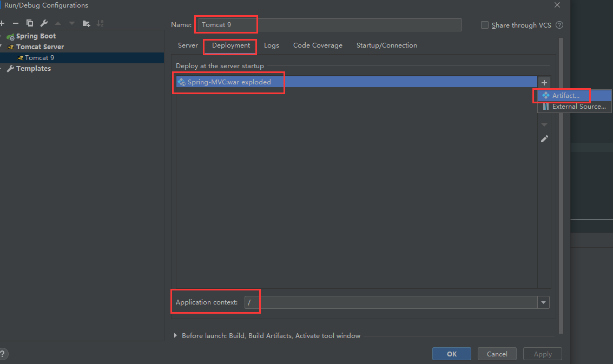Enable Share through VCS checkbox
The image size is (613, 364).
(x=485, y=25)
